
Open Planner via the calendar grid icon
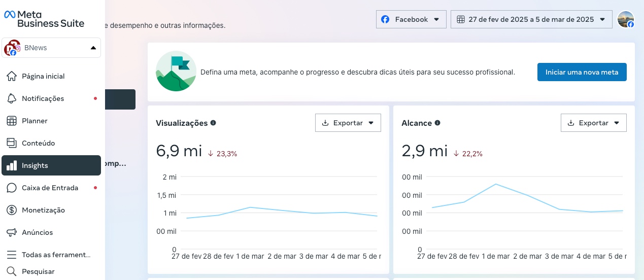point(12,121)
